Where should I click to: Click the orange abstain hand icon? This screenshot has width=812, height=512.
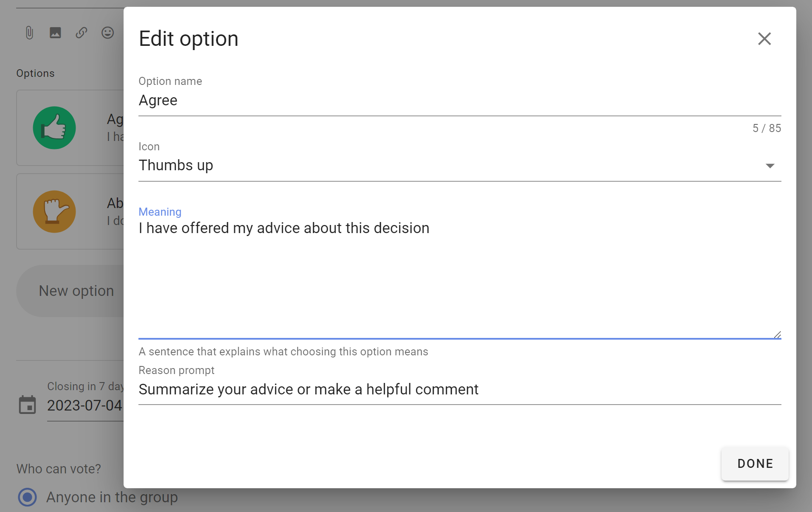(54, 211)
